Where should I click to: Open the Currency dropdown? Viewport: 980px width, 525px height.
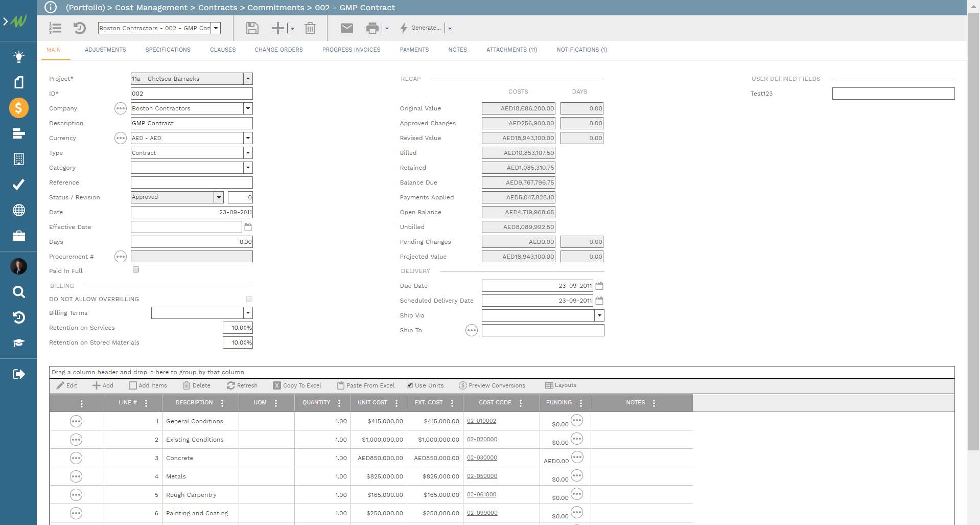pos(248,138)
